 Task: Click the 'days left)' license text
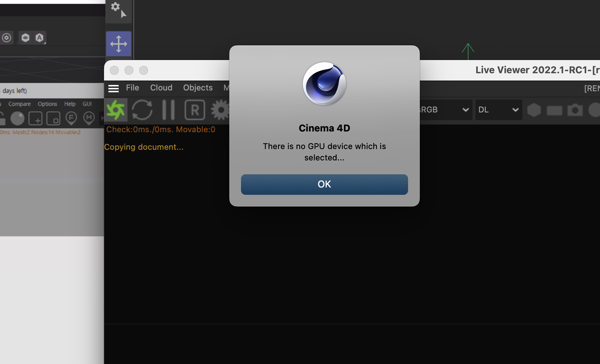pos(15,90)
